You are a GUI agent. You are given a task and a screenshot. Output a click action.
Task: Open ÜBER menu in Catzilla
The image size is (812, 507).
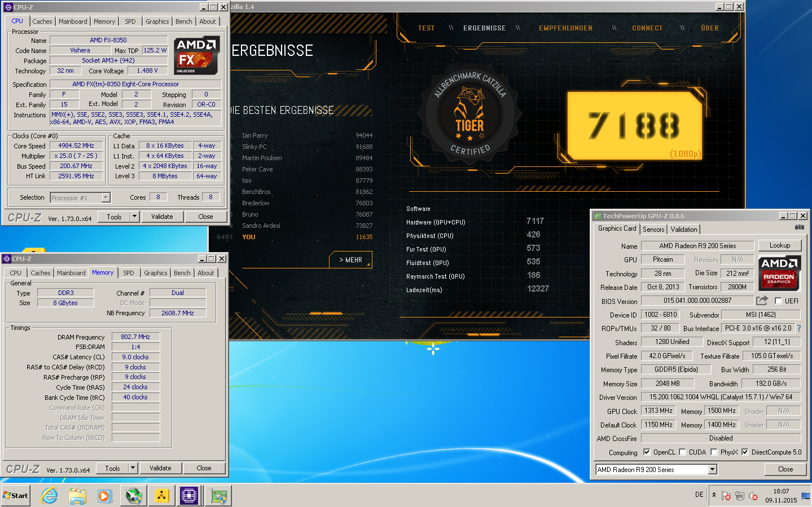click(710, 28)
